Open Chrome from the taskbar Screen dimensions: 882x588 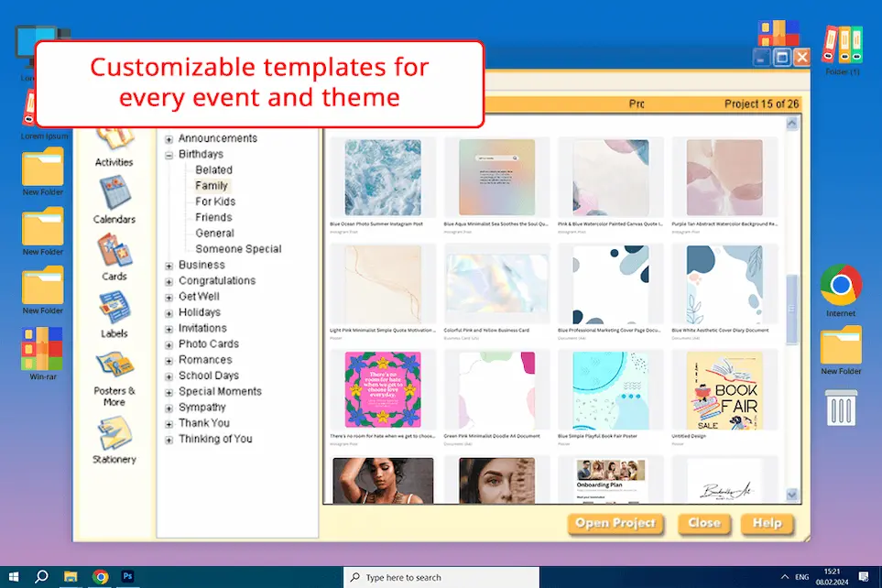[100, 577]
